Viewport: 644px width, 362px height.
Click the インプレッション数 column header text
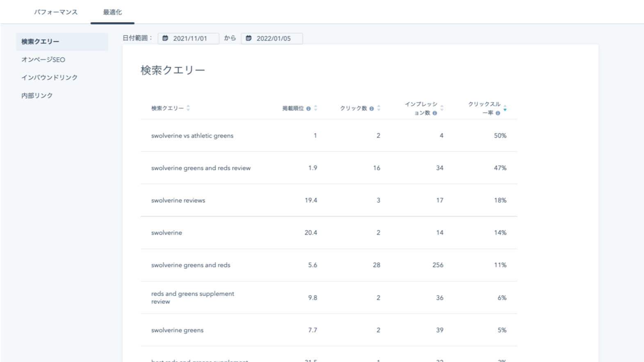tap(421, 109)
